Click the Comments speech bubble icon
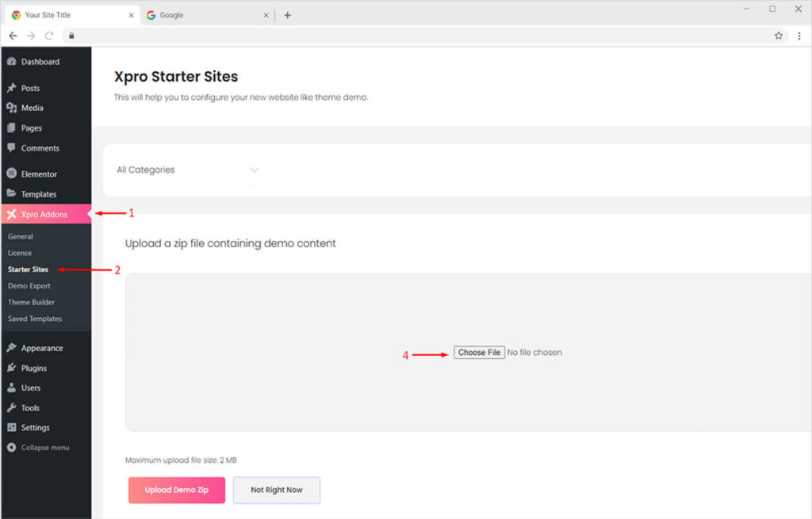The height and width of the screenshot is (519, 812). (11, 148)
